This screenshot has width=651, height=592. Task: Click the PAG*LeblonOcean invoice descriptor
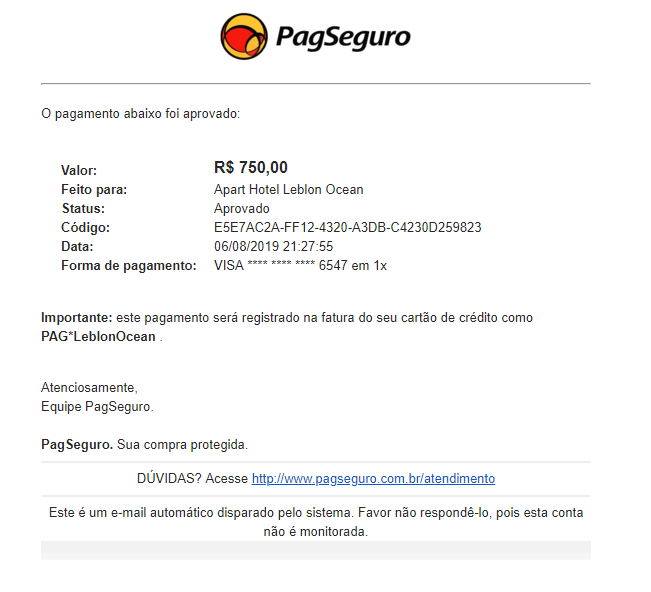click(x=98, y=336)
